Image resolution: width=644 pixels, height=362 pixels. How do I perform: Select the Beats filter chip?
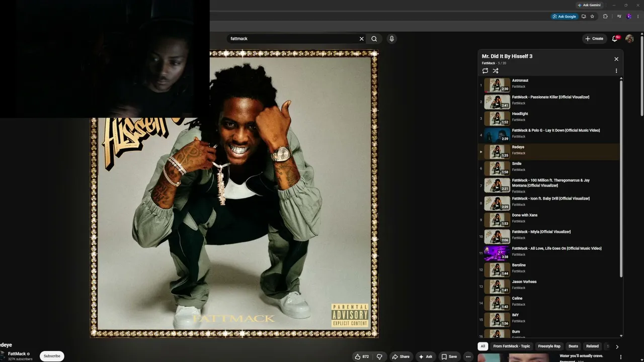click(x=573, y=346)
